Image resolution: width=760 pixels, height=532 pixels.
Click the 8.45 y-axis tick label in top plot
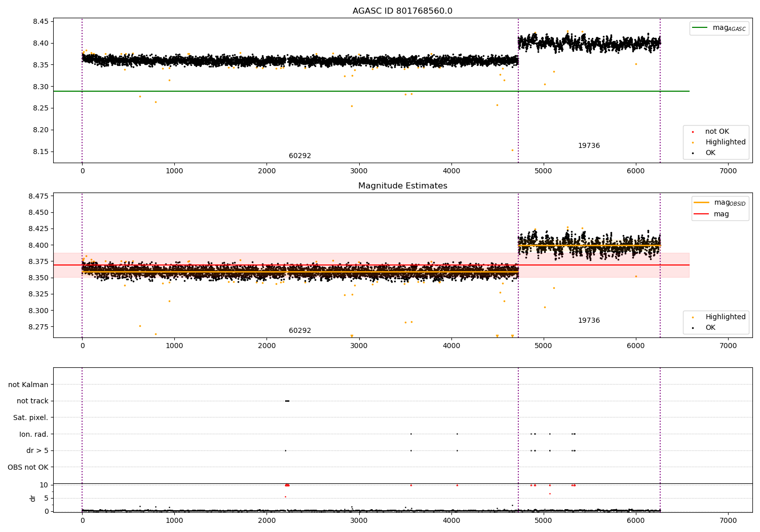pyautogui.click(x=41, y=22)
